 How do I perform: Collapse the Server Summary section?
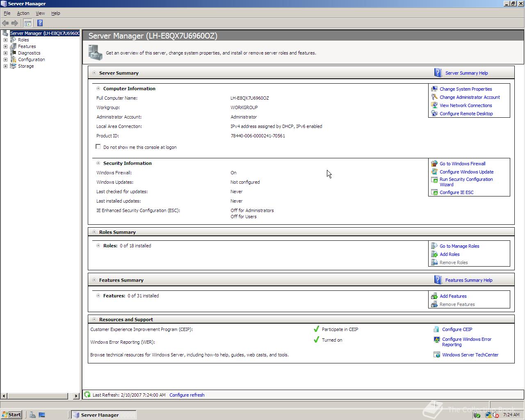[x=94, y=73]
